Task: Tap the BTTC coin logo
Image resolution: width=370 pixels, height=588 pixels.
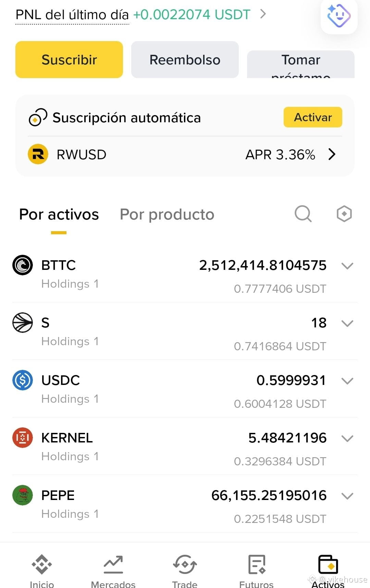Action: (x=23, y=265)
